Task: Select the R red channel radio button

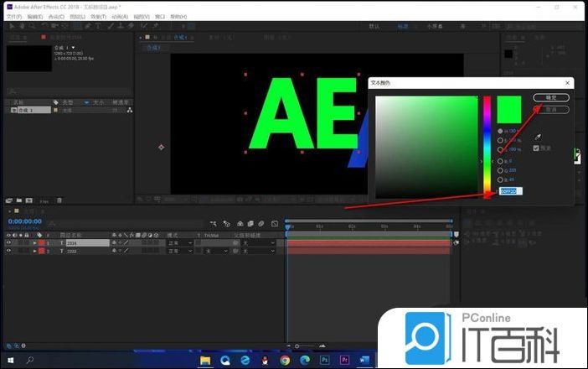Action: pyautogui.click(x=501, y=161)
